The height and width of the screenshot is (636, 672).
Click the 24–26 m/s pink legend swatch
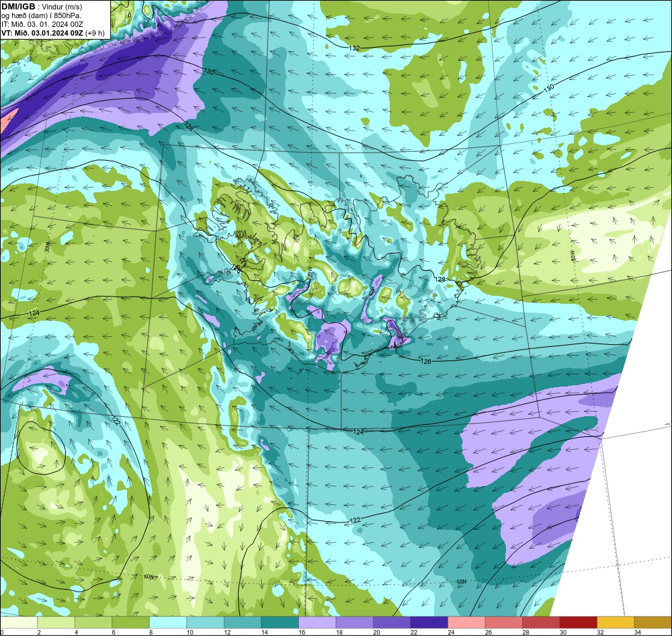pyautogui.click(x=466, y=623)
